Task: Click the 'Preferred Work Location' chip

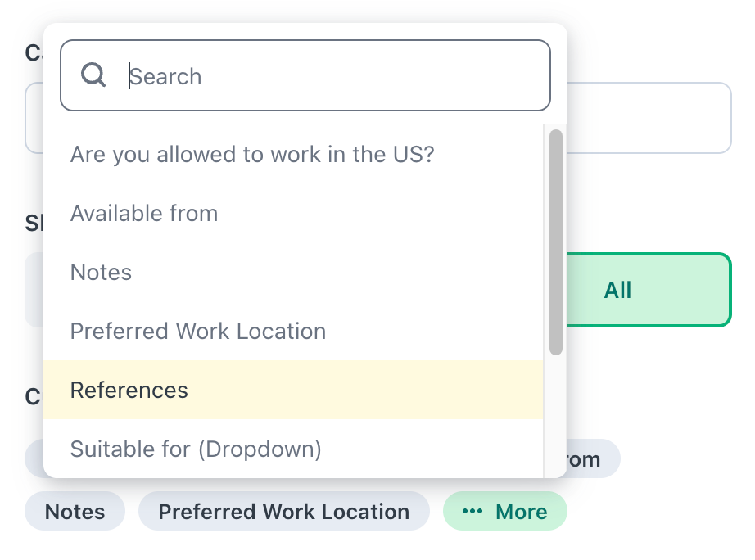Action: [284, 512]
